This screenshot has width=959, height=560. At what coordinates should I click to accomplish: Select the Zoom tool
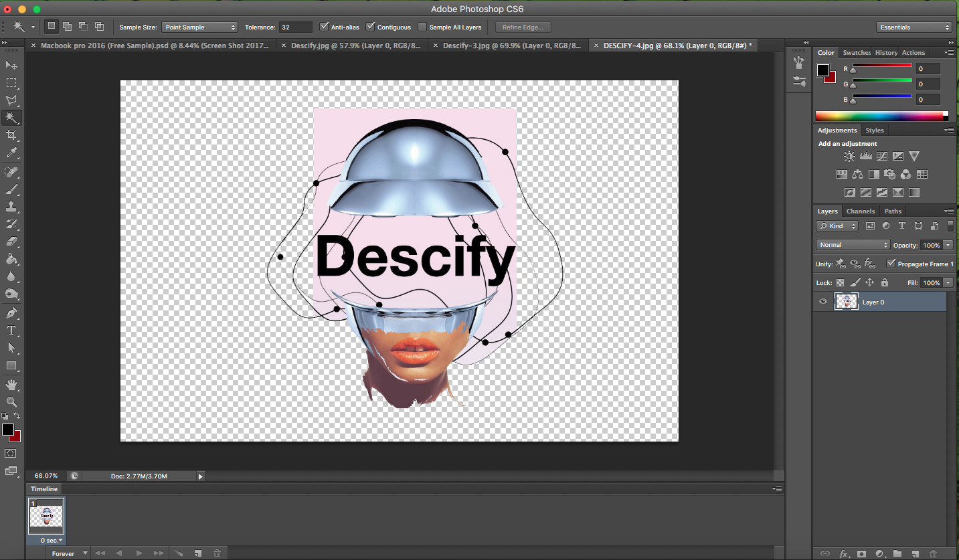11,401
